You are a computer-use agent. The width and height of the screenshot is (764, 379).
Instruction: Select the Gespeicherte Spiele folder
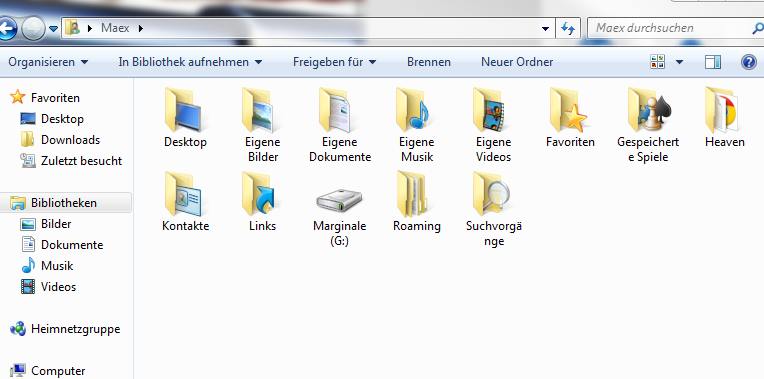coord(648,125)
